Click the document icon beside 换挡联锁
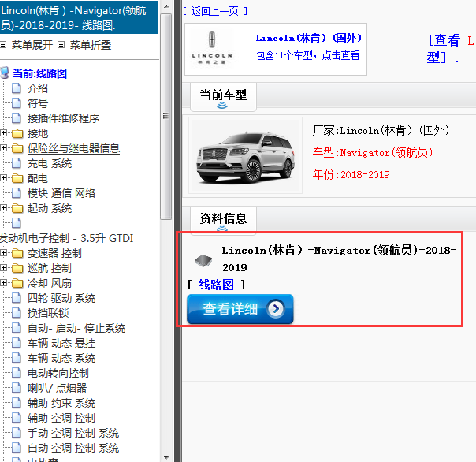Screen dimensions: 476x462 click(x=17, y=313)
